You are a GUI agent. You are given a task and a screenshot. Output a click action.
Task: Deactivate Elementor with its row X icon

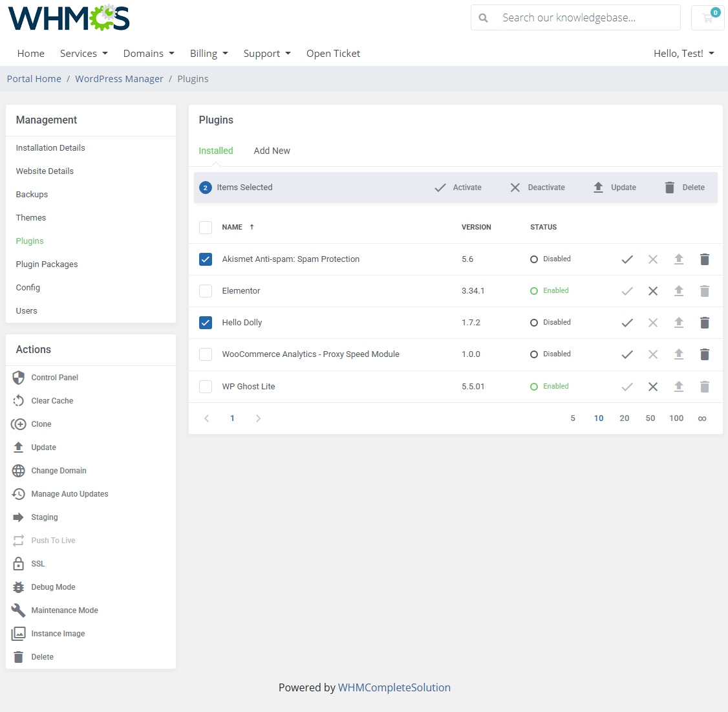(x=652, y=290)
